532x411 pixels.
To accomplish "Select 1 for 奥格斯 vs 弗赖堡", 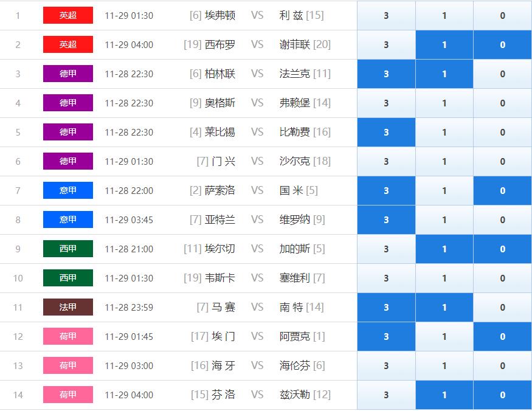I will click(444, 103).
